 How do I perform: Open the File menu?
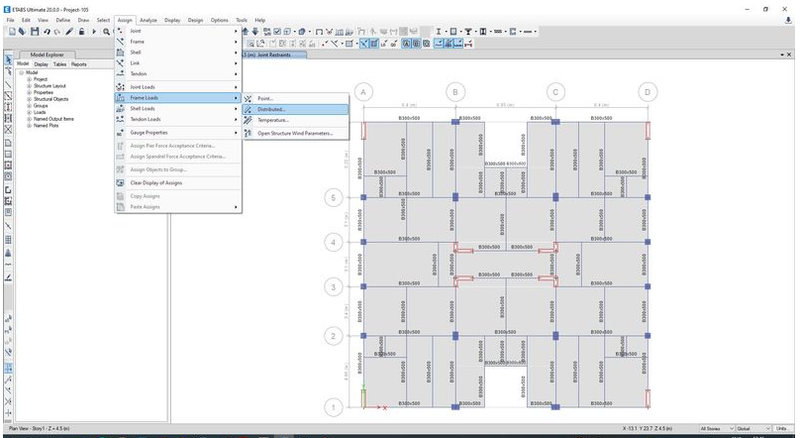pyautogui.click(x=10, y=20)
